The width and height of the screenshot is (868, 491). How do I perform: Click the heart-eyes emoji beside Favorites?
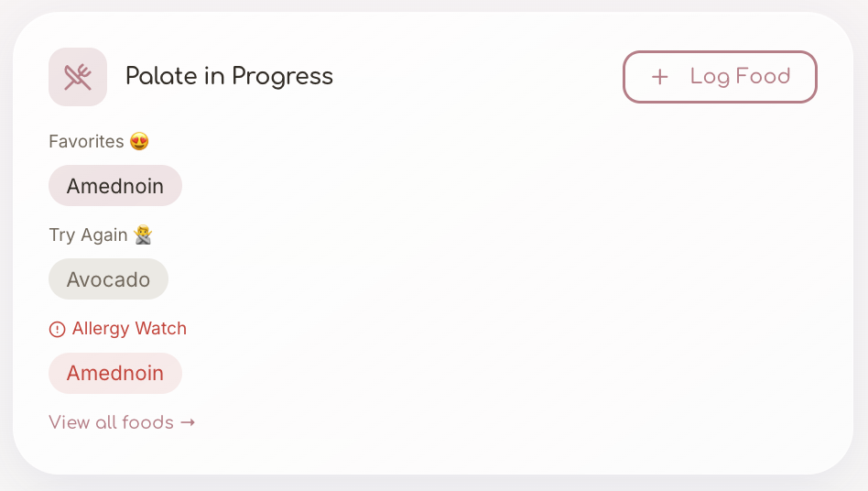tap(139, 142)
